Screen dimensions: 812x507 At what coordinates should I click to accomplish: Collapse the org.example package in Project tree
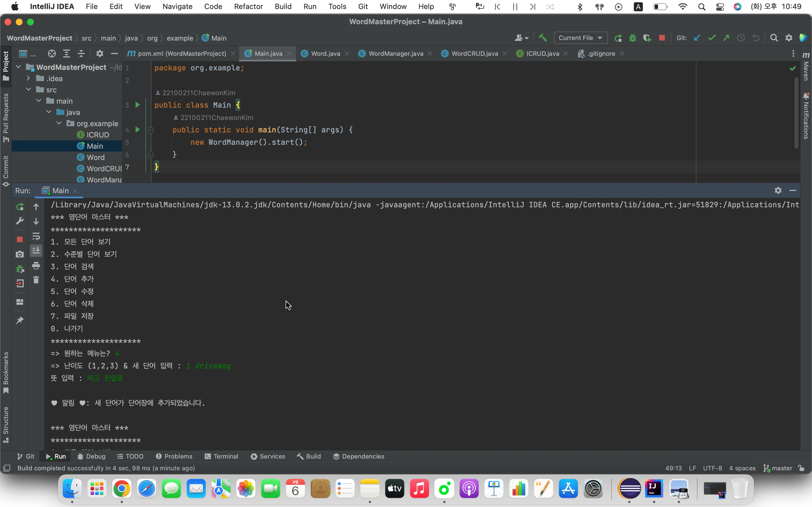tap(59, 123)
